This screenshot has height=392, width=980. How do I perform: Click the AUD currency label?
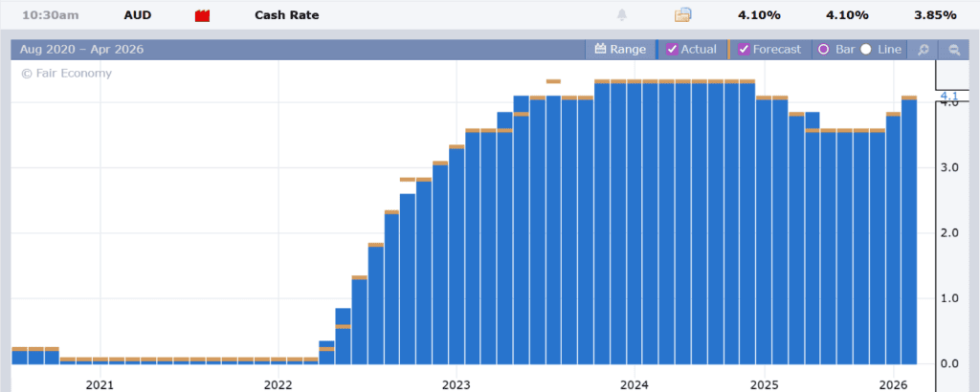click(138, 15)
